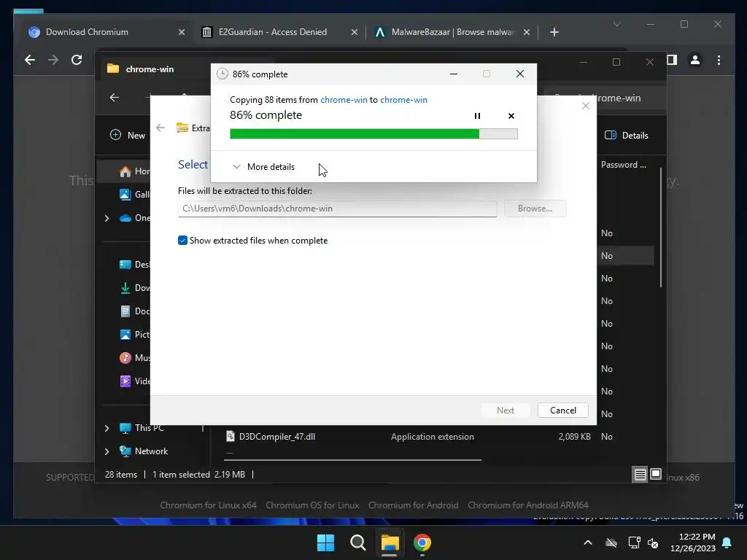The image size is (747, 560).
Task: Open Chrome from taskbar
Action: (422, 542)
